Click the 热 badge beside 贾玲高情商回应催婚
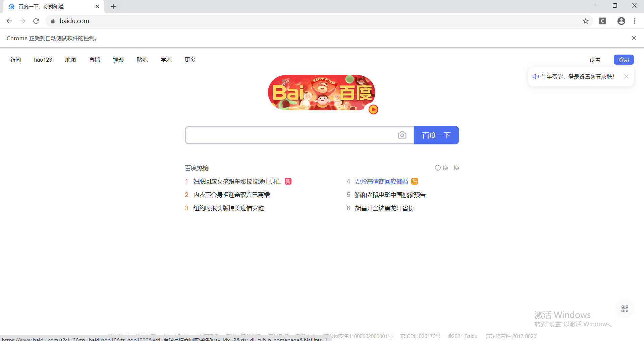The image size is (644, 341). coord(415,181)
